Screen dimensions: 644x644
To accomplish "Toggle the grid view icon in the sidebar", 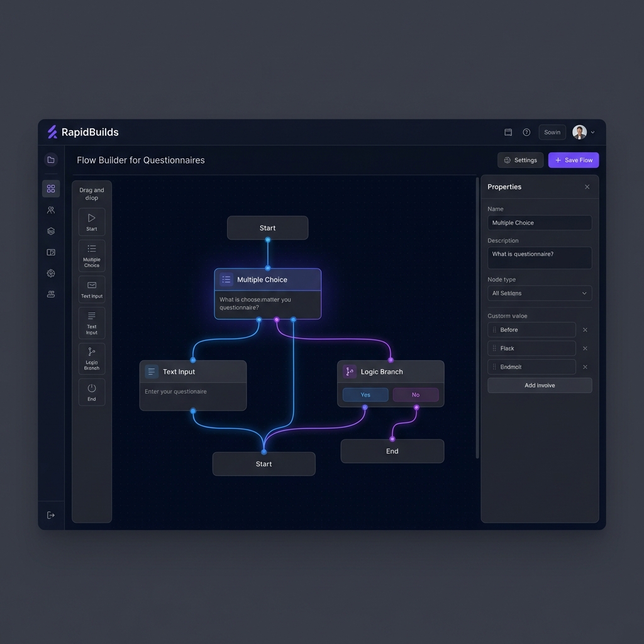I will click(51, 188).
